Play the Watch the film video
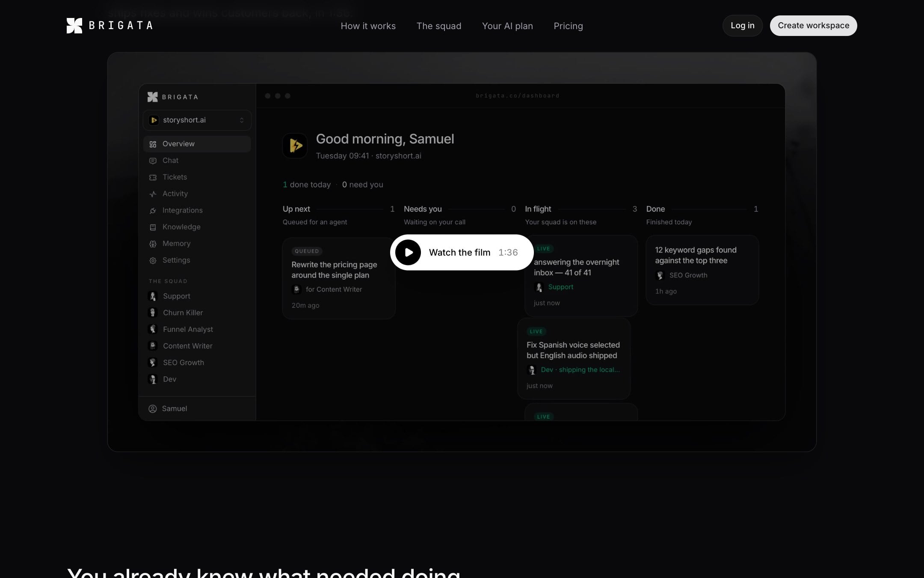The image size is (924, 578). 462,252
